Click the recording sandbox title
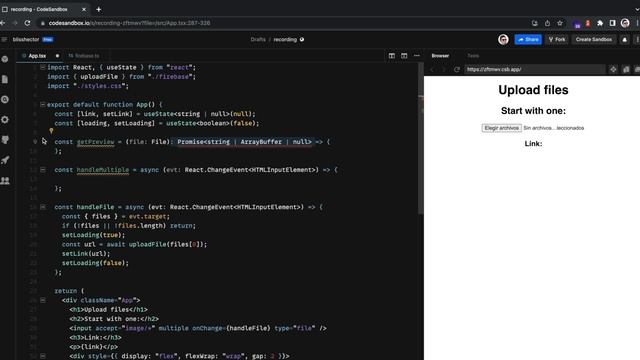 (285, 40)
